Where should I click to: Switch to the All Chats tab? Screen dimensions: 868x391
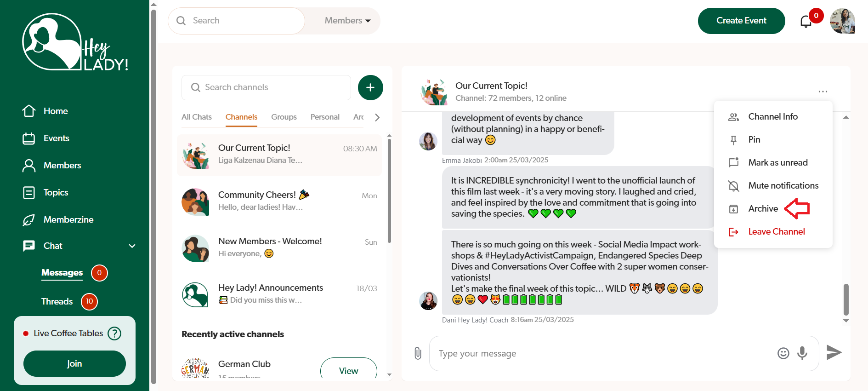click(x=197, y=117)
